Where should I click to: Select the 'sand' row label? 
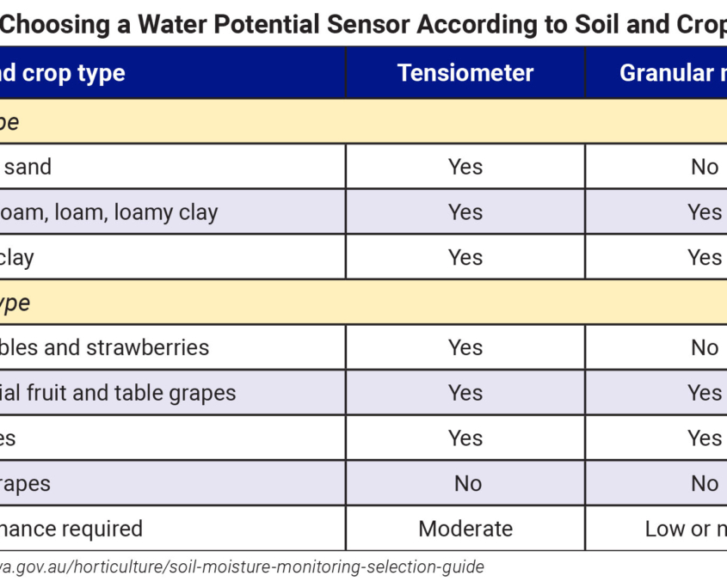coord(28,167)
